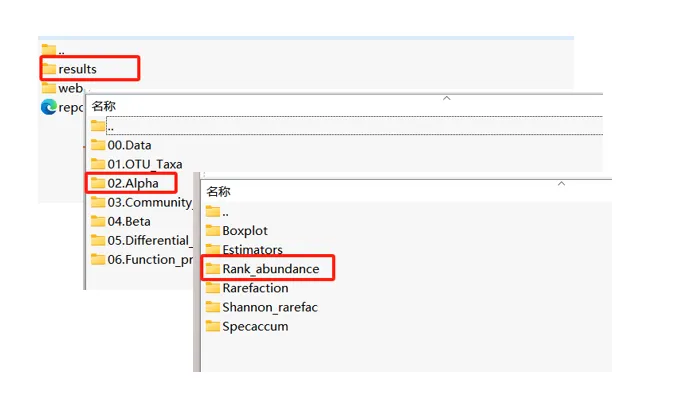This screenshot has height=396, width=674.
Task: Open the Rarefaction folder
Action: [x=247, y=288]
